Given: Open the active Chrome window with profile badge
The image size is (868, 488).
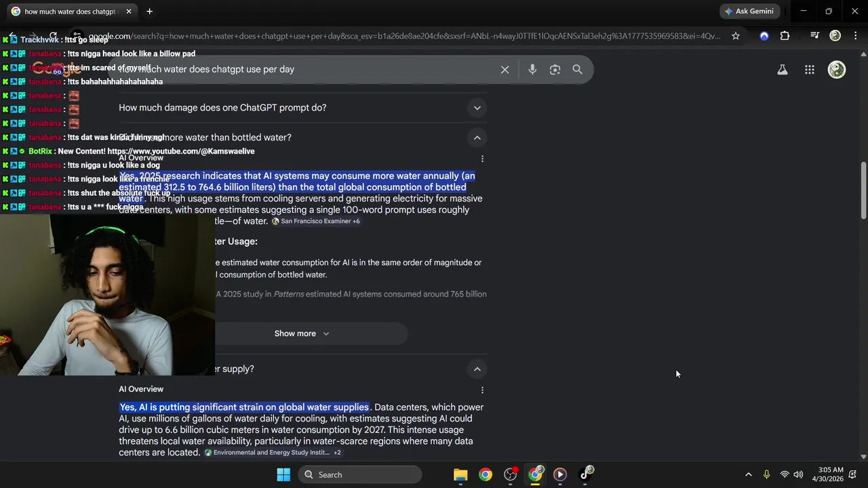Looking at the screenshot, I should pos(536,474).
